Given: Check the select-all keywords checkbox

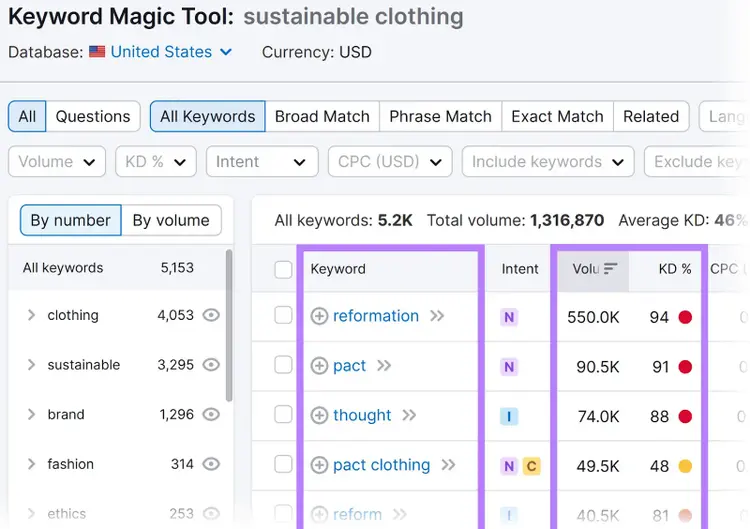Looking at the screenshot, I should point(283,269).
